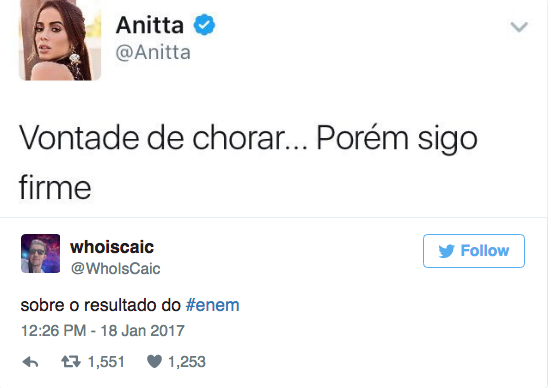551x388 pixels.
Task: Like the tweet with the heart icon
Action: click(154, 361)
